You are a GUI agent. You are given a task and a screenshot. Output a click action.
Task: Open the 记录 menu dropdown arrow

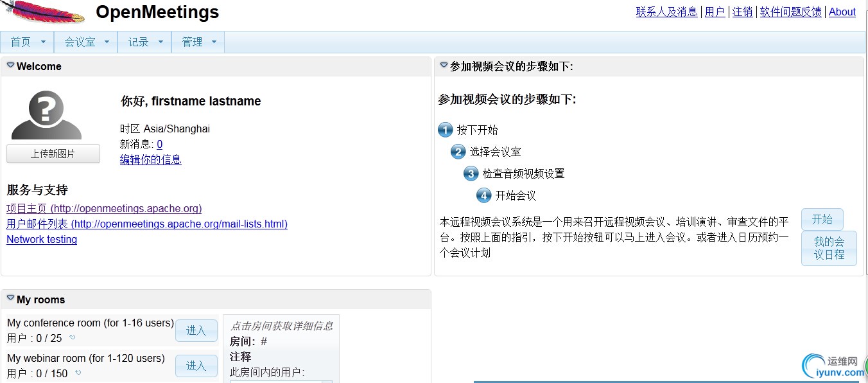(161, 42)
